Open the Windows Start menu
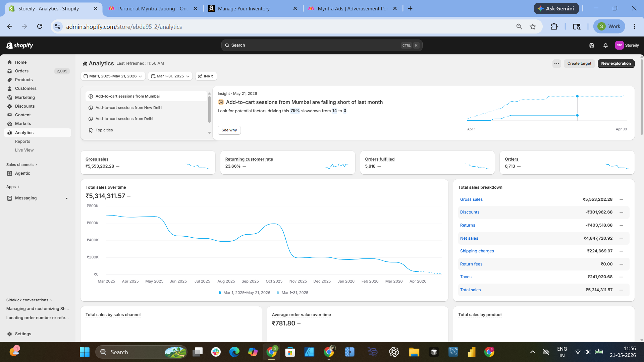The width and height of the screenshot is (644, 362). click(x=85, y=352)
